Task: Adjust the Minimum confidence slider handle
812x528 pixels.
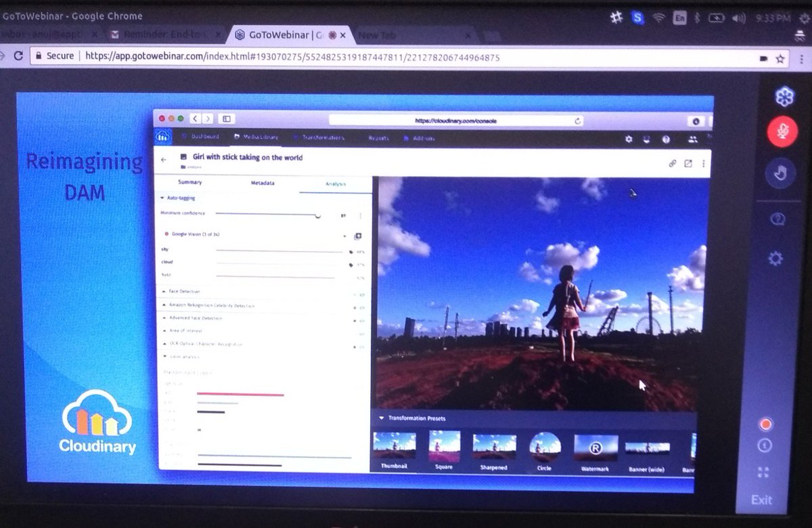Action: pos(318,215)
